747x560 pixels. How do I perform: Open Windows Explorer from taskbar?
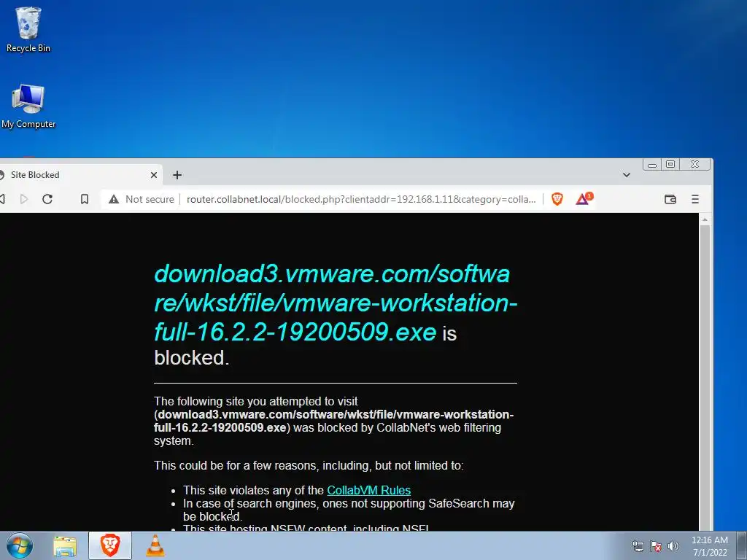point(65,545)
